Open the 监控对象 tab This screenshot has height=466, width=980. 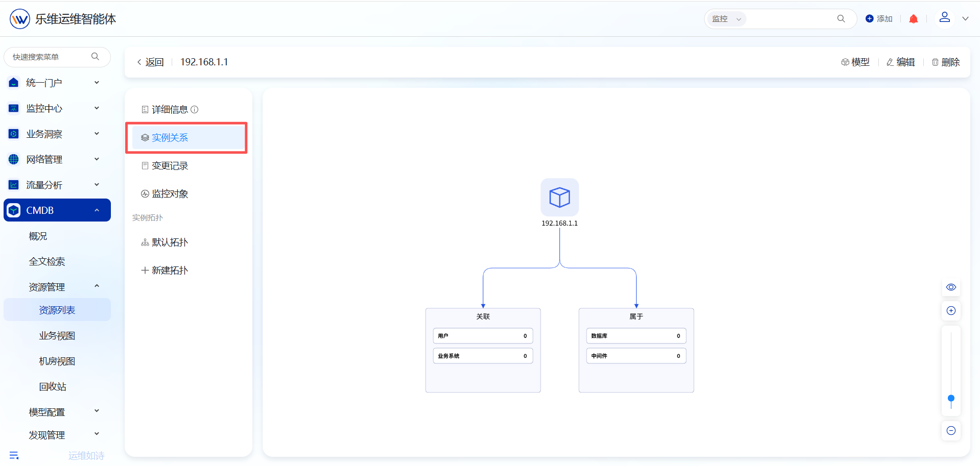165,193
